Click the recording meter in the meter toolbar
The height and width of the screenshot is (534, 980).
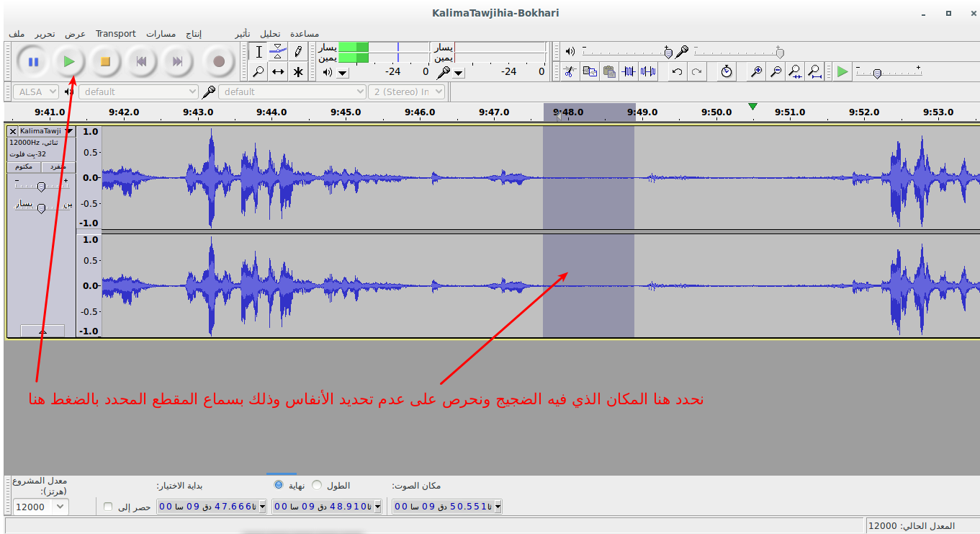pos(500,52)
